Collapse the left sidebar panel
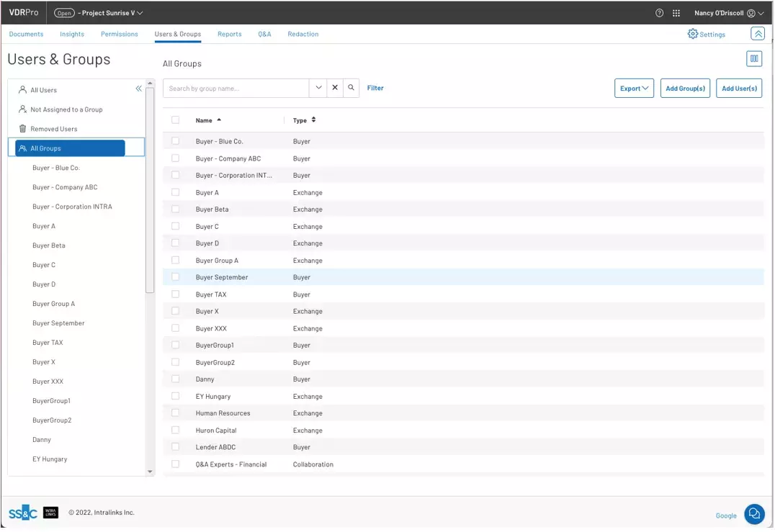 138,89
